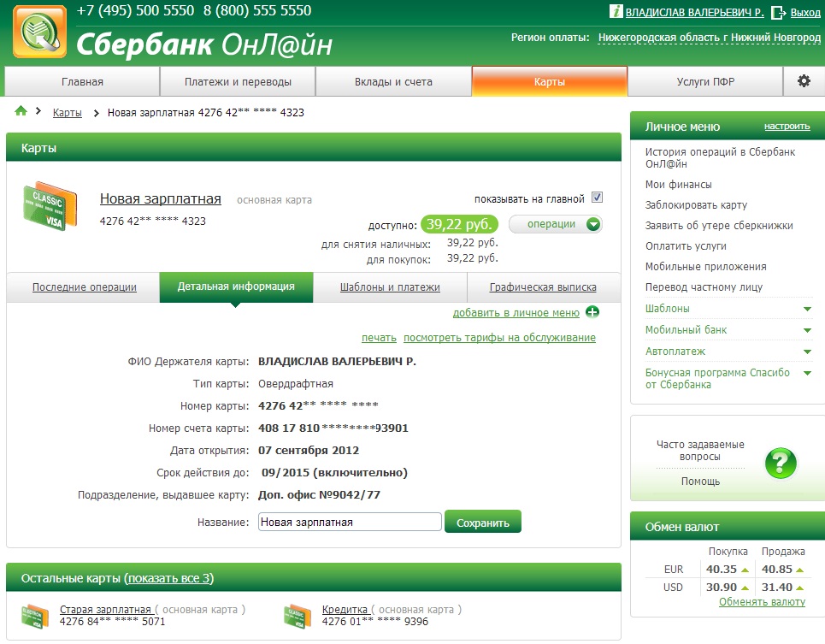Click the Карты breadcrumb link
Screen dimensions: 825x644
(68, 113)
